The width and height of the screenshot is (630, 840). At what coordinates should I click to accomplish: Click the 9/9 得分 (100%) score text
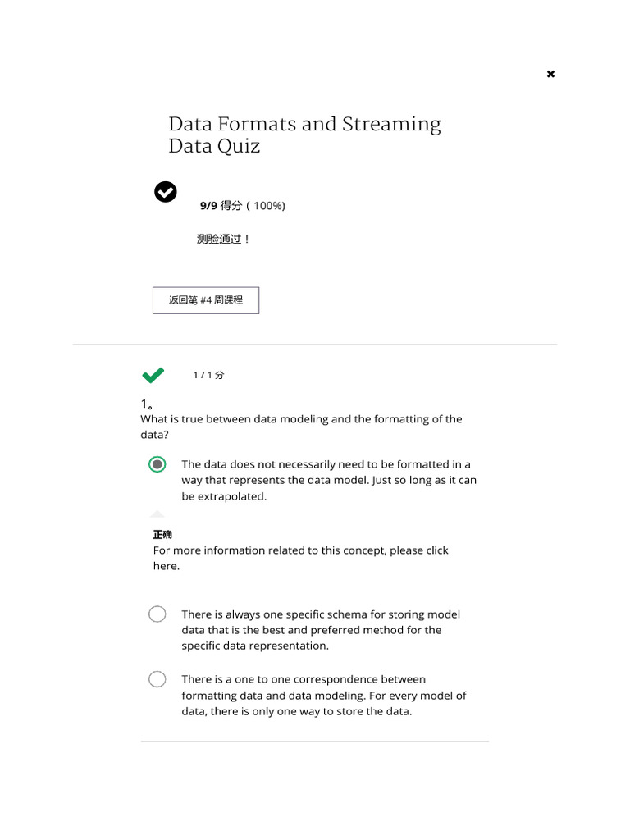243,206
